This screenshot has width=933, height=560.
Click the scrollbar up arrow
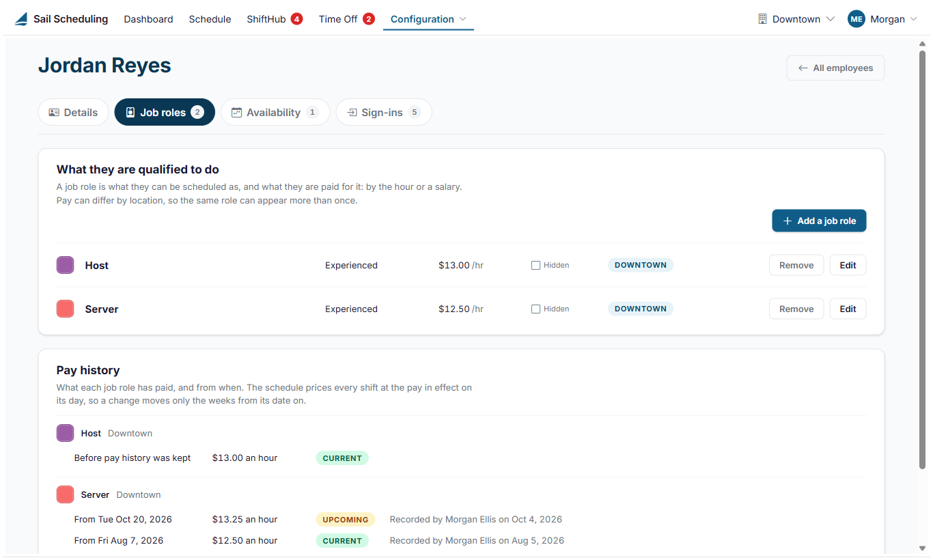(x=922, y=44)
